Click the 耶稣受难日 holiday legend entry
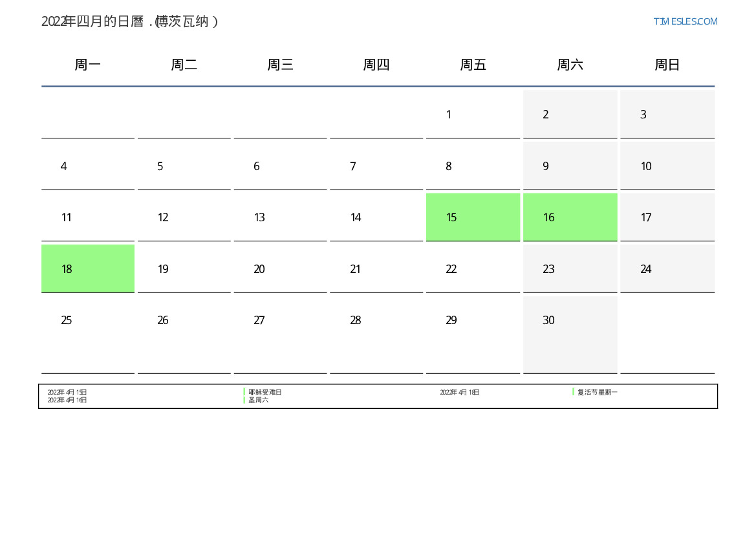 (265, 392)
